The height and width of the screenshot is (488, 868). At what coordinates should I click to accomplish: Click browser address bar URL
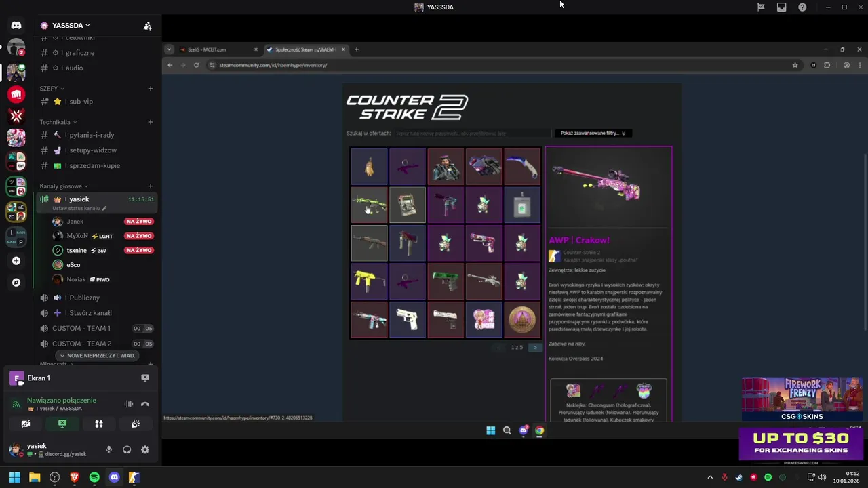pyautogui.click(x=273, y=65)
